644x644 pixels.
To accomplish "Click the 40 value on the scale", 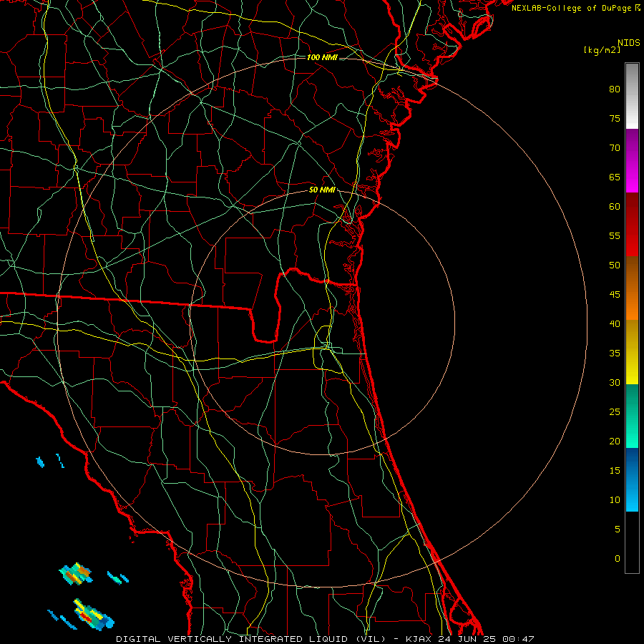I will 615,323.
